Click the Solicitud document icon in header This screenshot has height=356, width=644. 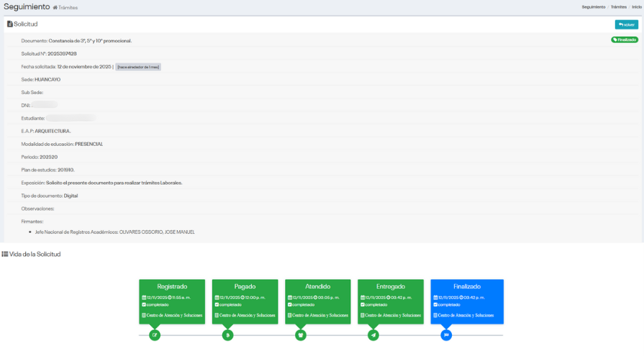coord(9,24)
